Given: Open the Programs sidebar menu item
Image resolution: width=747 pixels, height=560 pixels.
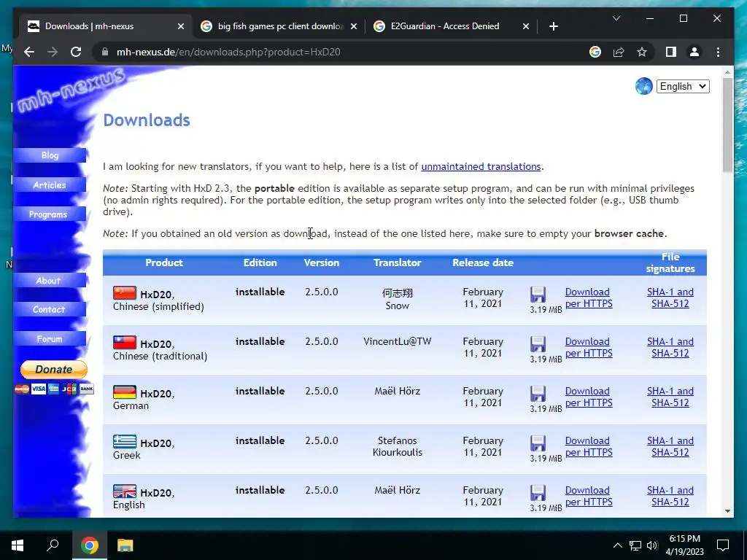Looking at the screenshot, I should click(x=50, y=214).
